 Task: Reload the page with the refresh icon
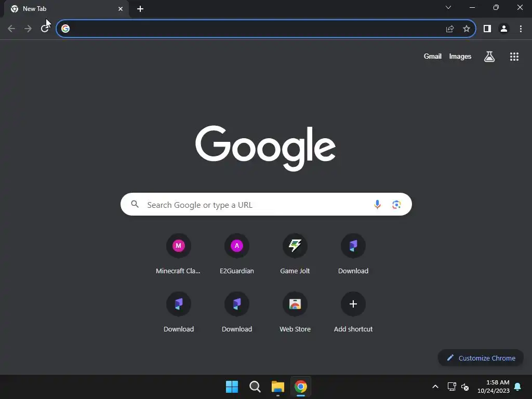(x=45, y=29)
